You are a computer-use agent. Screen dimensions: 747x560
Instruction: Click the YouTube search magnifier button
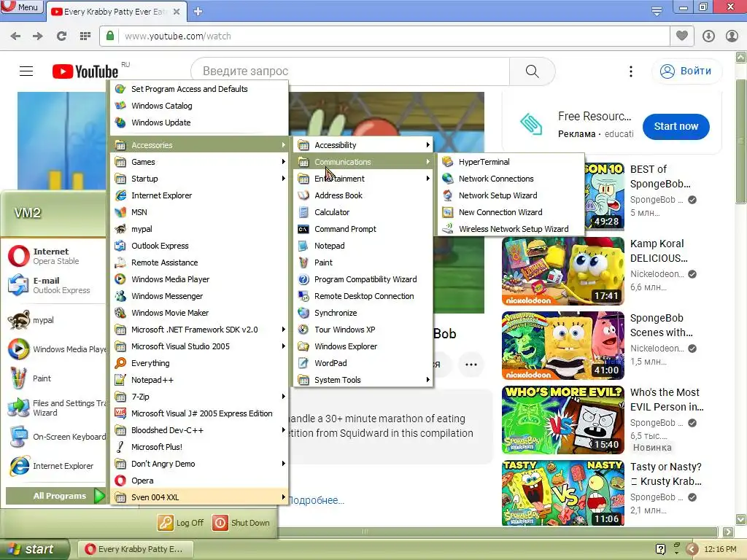point(532,71)
